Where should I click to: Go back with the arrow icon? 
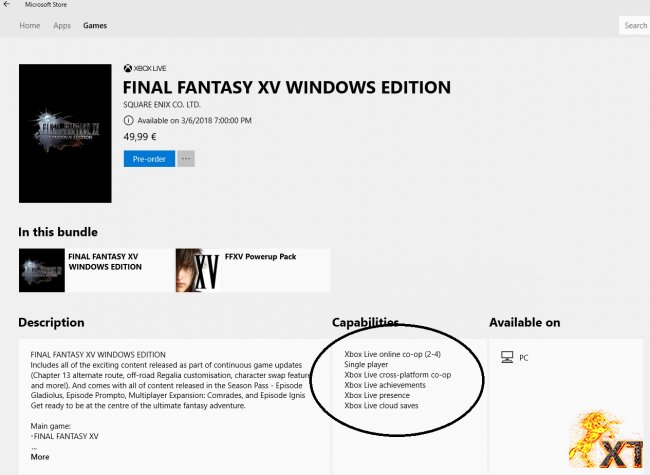coord(7,5)
